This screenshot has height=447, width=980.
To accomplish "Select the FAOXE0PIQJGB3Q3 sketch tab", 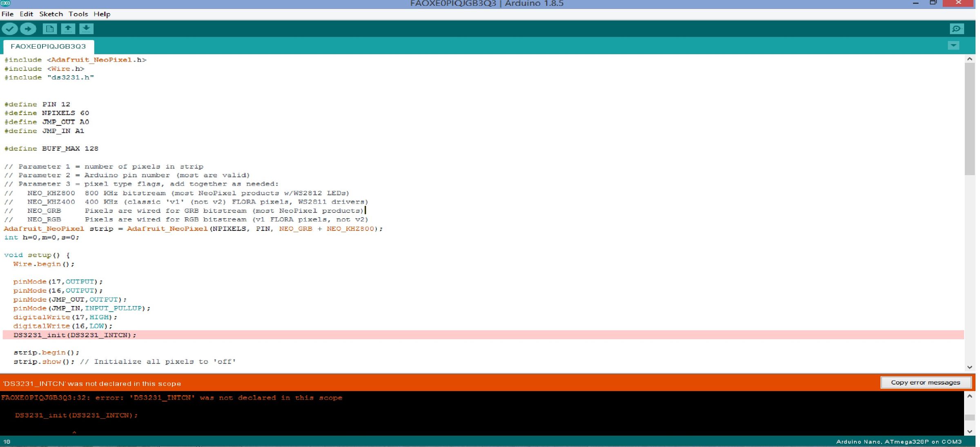I will click(48, 47).
